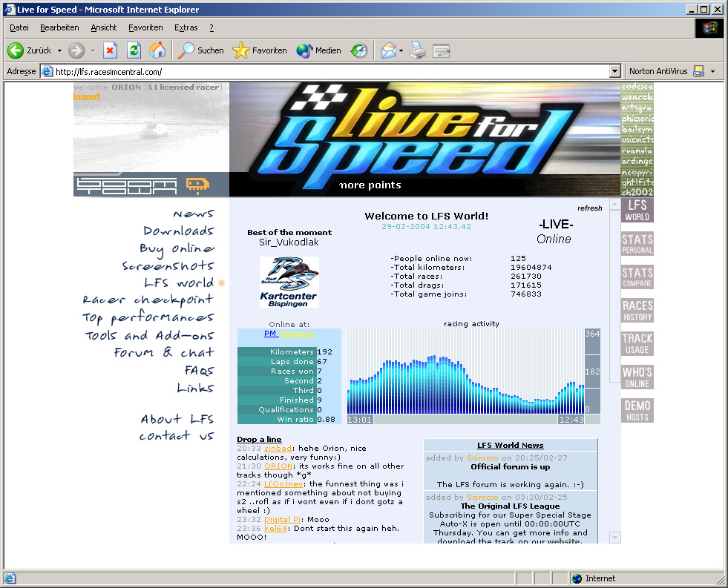Image resolution: width=728 pixels, height=588 pixels.
Task: Open About LFS page
Action: pyautogui.click(x=177, y=419)
